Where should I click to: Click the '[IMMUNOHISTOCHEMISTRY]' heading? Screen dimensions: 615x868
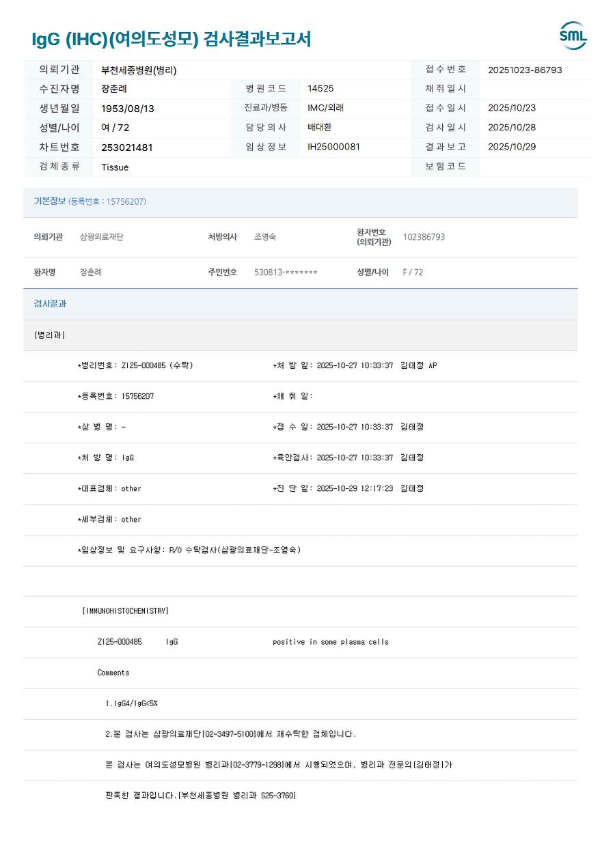125,611
